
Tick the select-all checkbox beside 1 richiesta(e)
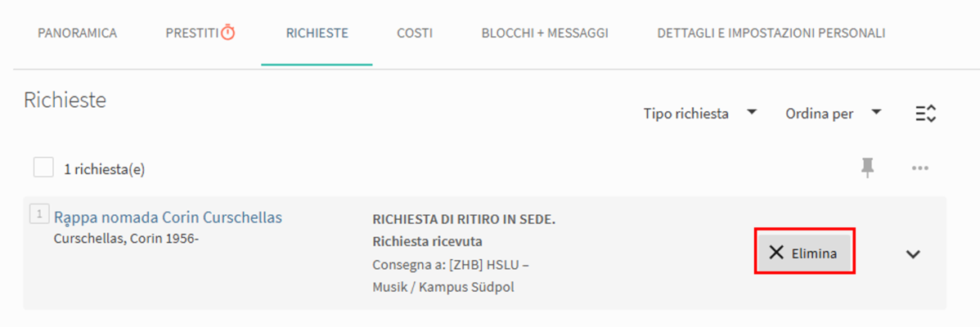pos(43,168)
